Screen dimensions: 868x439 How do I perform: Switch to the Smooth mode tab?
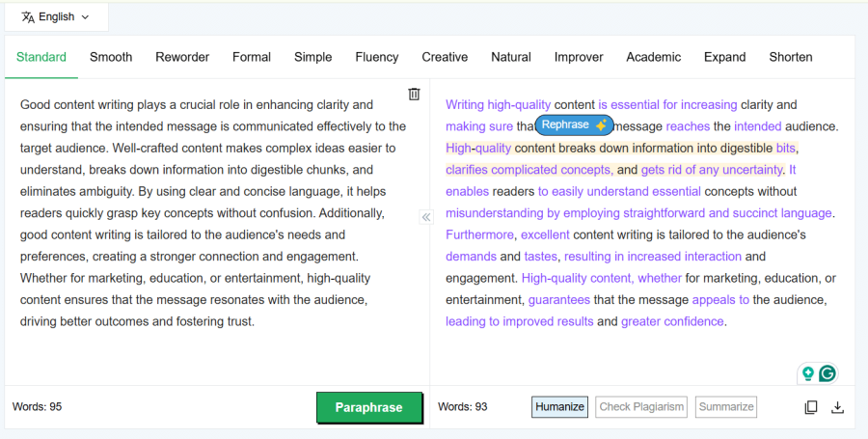click(111, 57)
